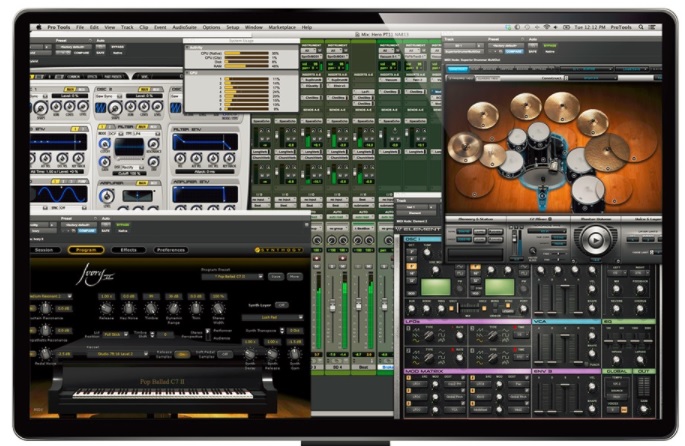Collapse CPU section in System Usage

[187, 73]
